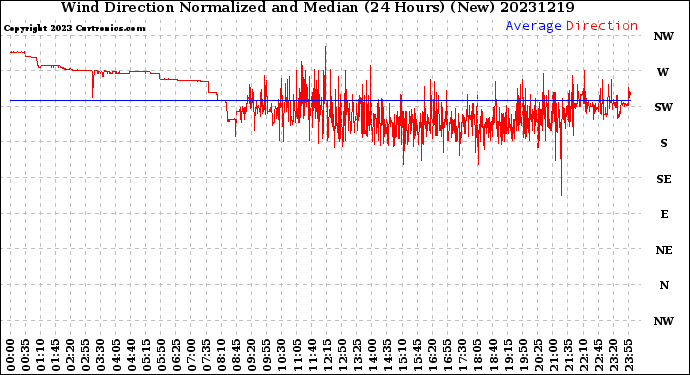Click the 'E' axis label
Screen dimensions: 690x375
[x=664, y=214]
